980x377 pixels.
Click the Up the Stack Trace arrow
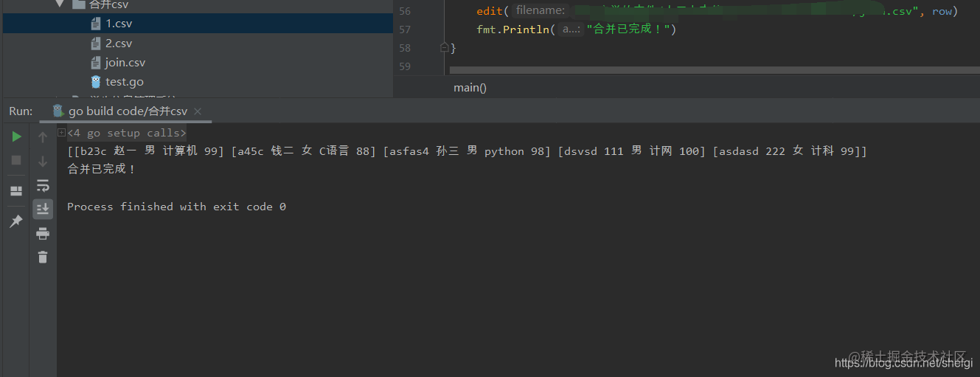click(x=43, y=136)
